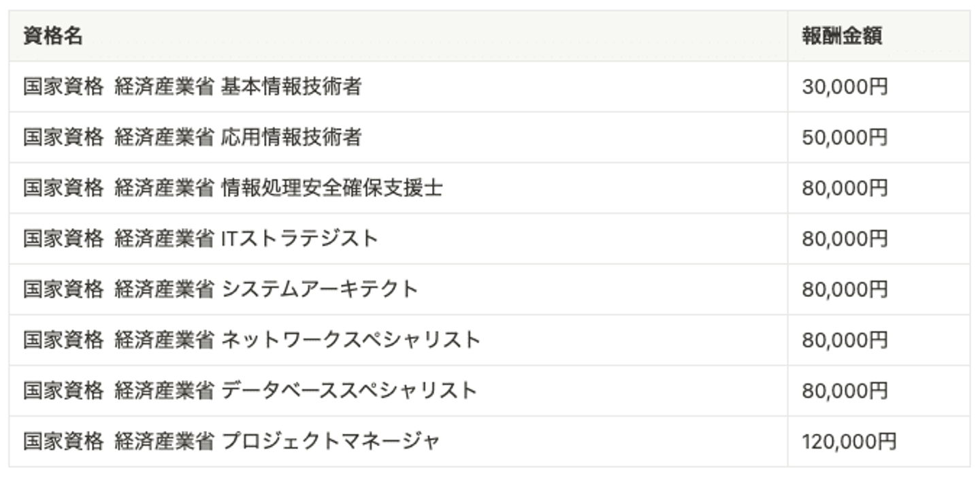980x478 pixels.
Task: Click the 報酬金額 column header
Action: (842, 36)
